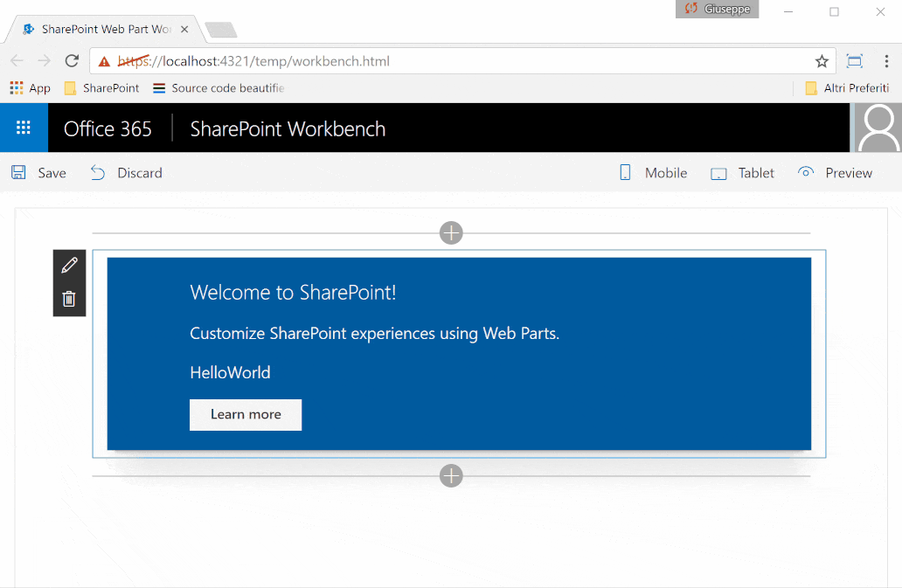Click the Preview label in command bar
This screenshot has height=588, width=902.
click(849, 173)
